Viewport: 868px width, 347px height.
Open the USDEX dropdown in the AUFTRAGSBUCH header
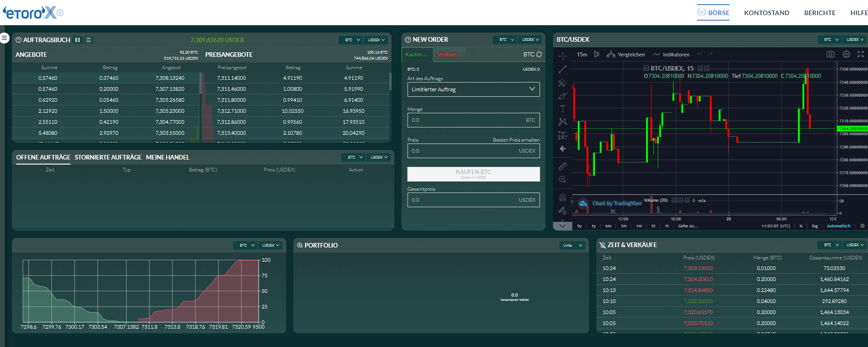click(376, 40)
